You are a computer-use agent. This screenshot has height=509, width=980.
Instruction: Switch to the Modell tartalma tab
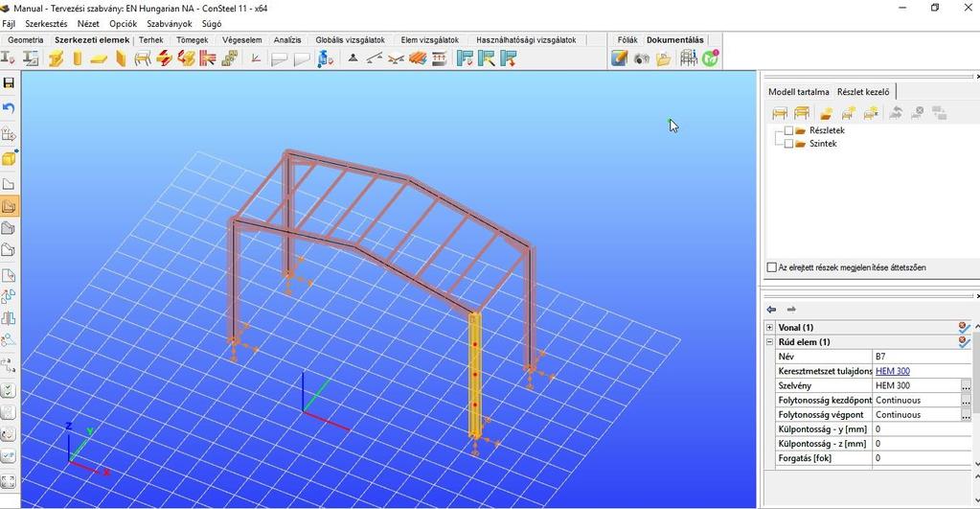tap(799, 92)
